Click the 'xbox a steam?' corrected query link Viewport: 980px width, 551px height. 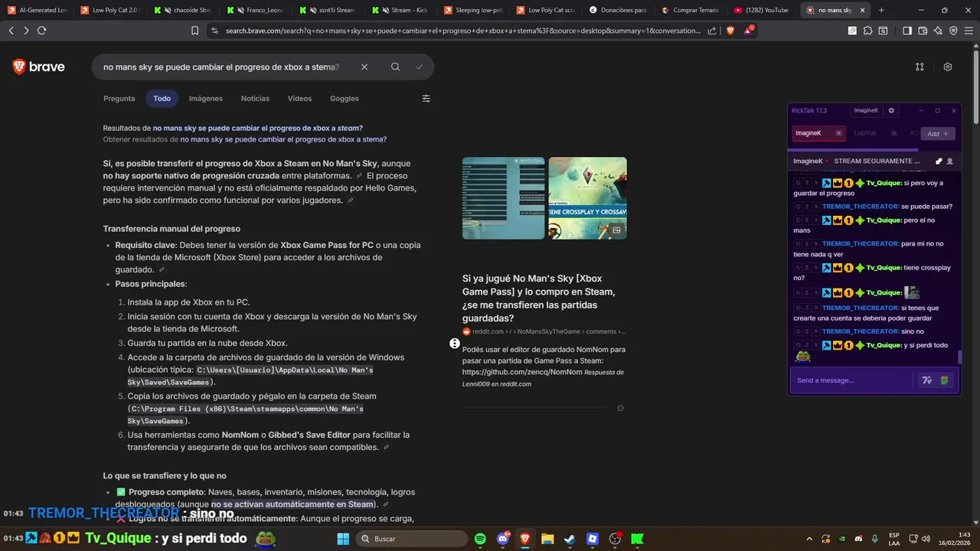[x=257, y=128]
